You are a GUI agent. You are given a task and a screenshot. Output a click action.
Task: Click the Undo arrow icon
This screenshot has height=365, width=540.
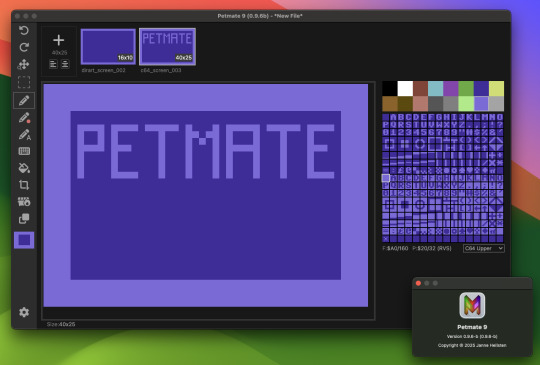click(x=24, y=31)
